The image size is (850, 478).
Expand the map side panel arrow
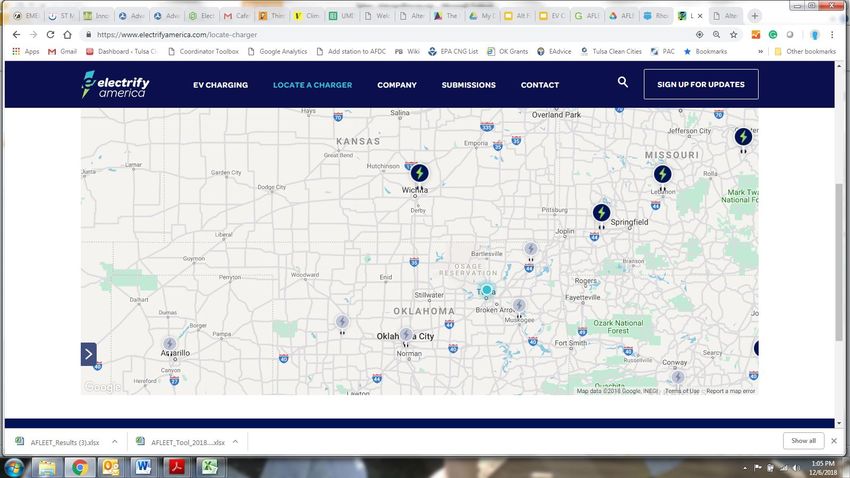pos(89,354)
